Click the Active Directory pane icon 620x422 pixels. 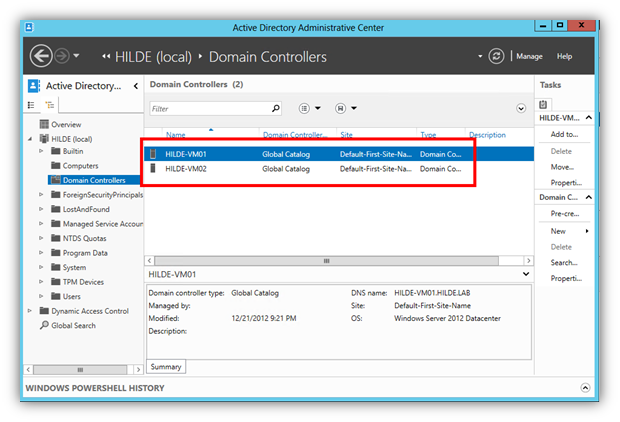point(34,85)
